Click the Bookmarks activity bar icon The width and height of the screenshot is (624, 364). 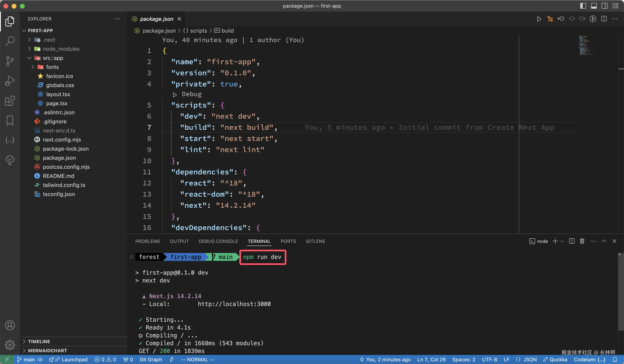[x=10, y=121]
